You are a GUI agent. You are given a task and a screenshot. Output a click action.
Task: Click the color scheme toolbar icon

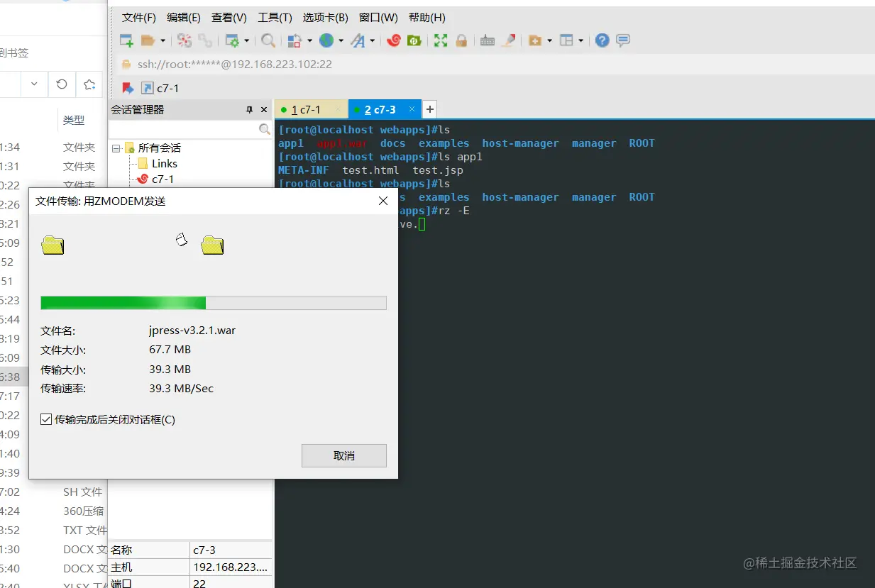point(295,40)
